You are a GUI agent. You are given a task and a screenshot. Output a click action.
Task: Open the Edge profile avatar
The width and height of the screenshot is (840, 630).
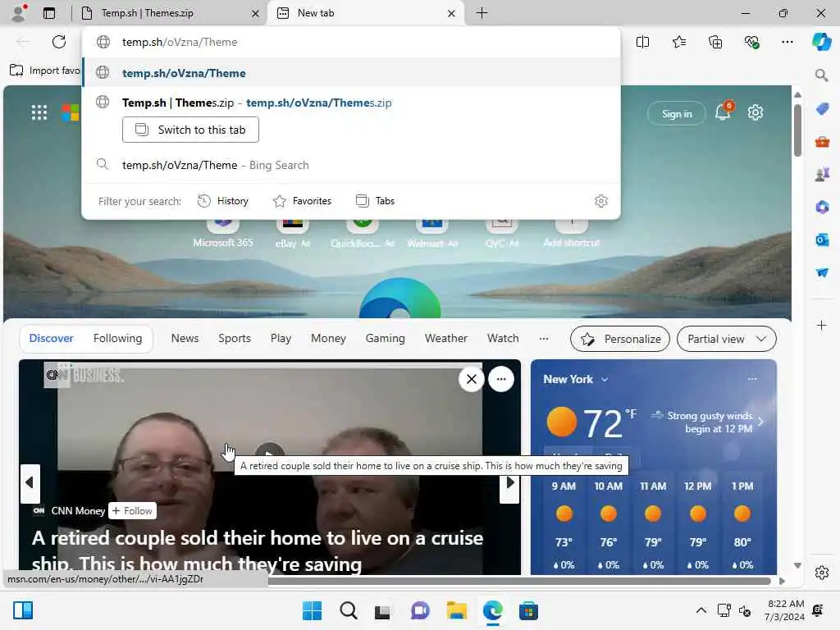click(x=19, y=13)
